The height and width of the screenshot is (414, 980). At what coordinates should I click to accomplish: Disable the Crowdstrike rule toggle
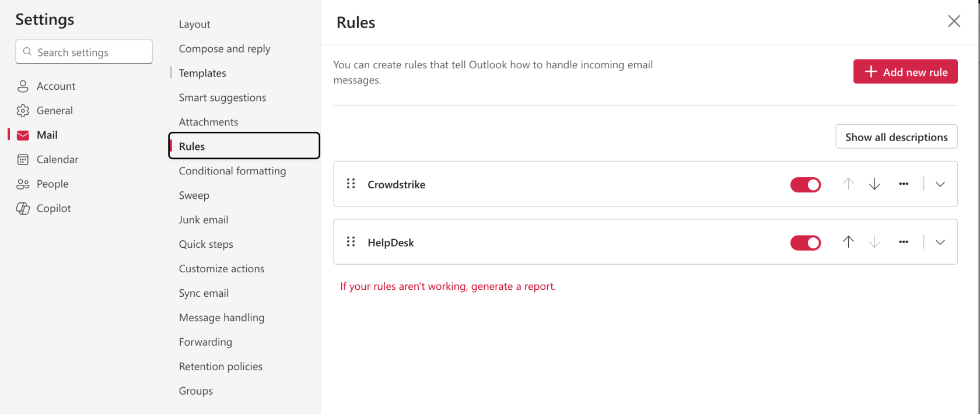point(806,185)
